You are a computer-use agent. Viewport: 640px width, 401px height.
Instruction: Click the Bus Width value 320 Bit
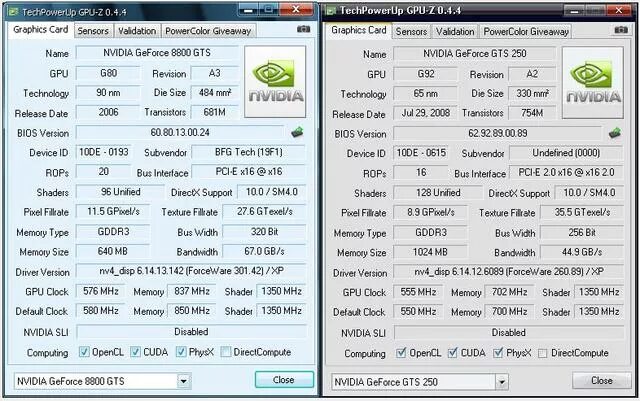tap(264, 232)
